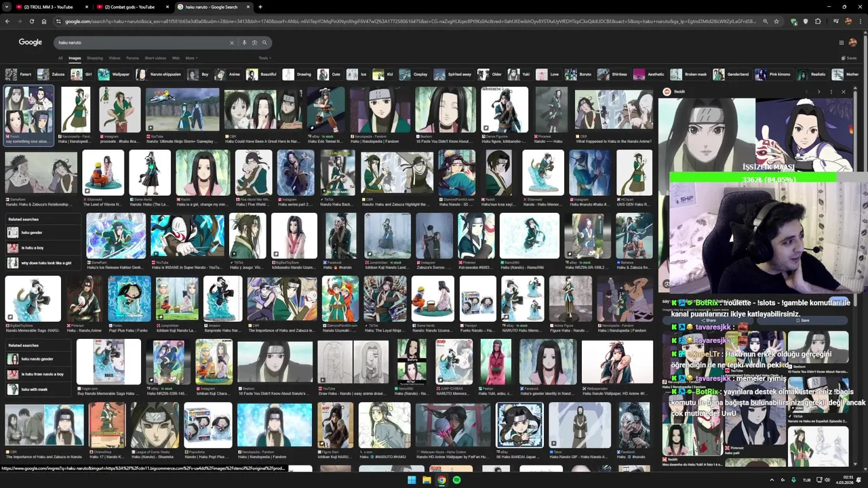Search by image with the Lens icon
Image resolution: width=868 pixels, height=488 pixels.
pos(254,43)
